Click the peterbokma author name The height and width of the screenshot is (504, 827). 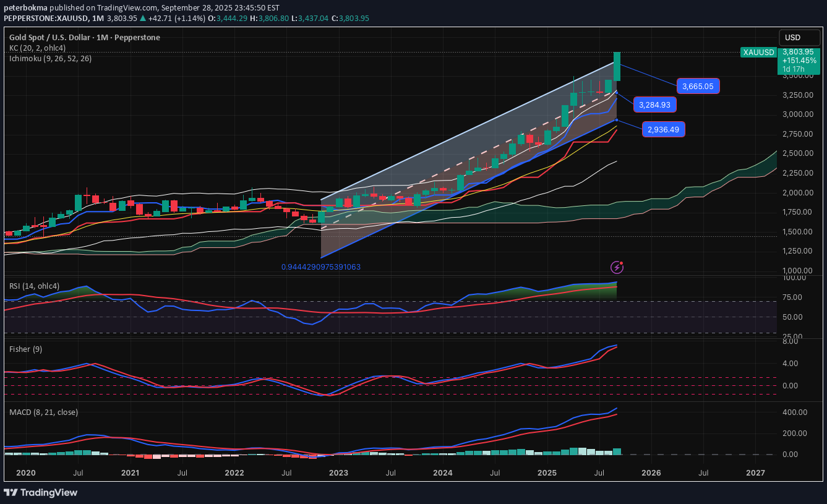[25, 8]
